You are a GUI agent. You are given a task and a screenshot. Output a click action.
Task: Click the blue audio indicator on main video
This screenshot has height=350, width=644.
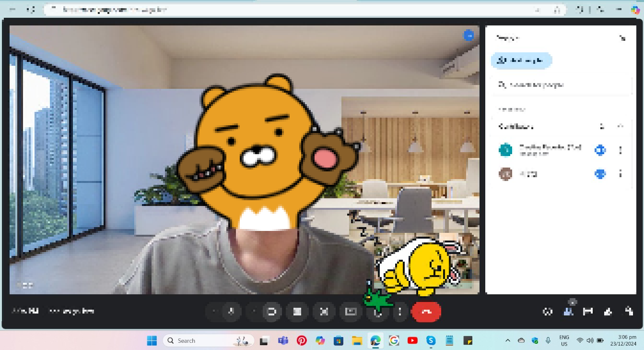pos(468,36)
